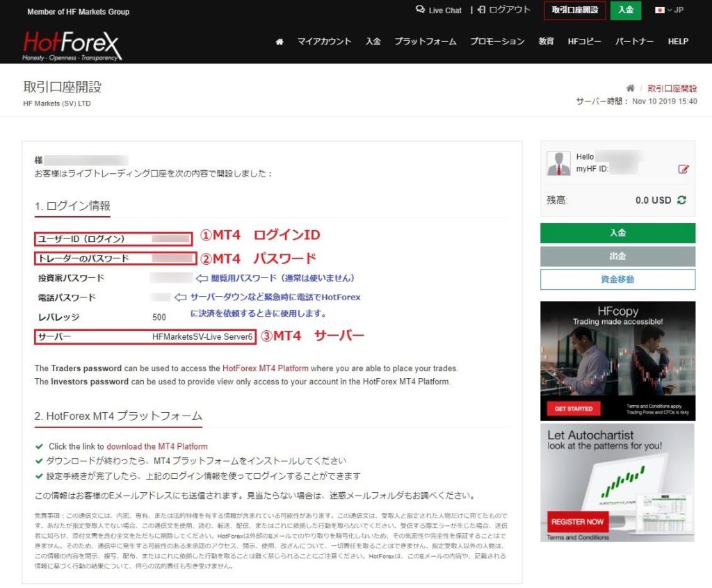Click the HFMarketsSV-Live Server6 value
712x588 pixels.
[202, 336]
